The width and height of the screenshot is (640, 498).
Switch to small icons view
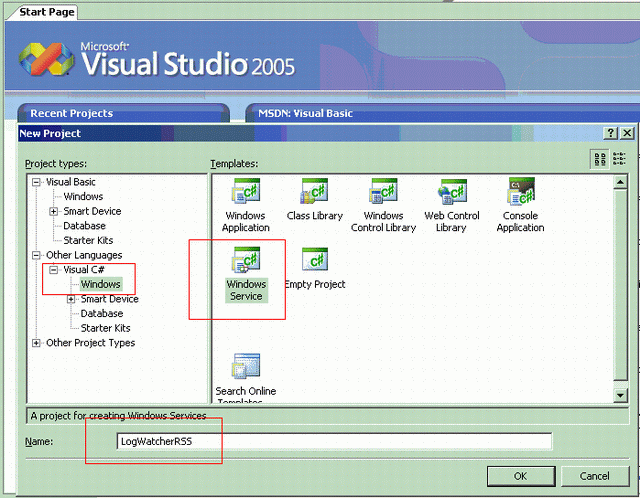[619, 158]
